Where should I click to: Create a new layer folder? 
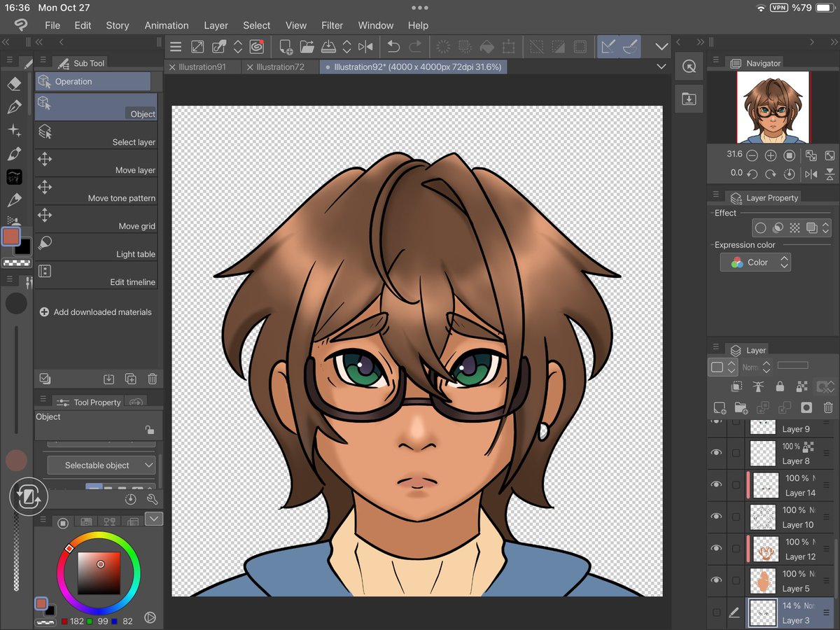click(741, 407)
